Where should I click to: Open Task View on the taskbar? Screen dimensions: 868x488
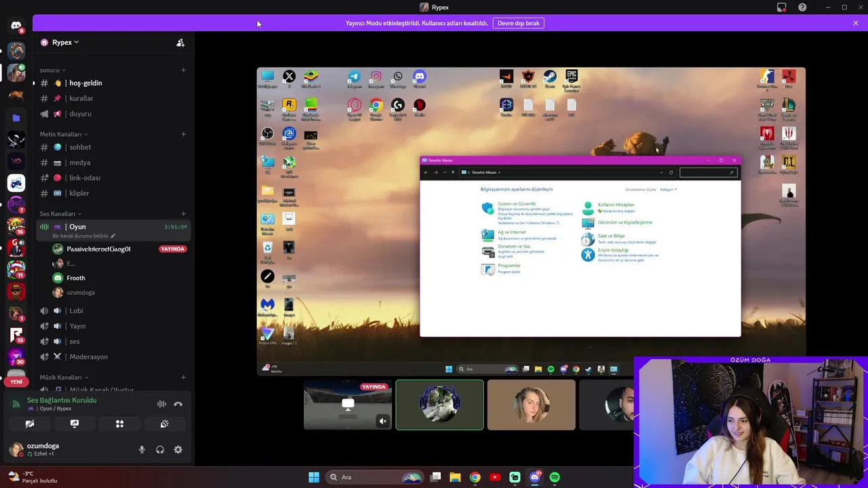tap(435, 477)
